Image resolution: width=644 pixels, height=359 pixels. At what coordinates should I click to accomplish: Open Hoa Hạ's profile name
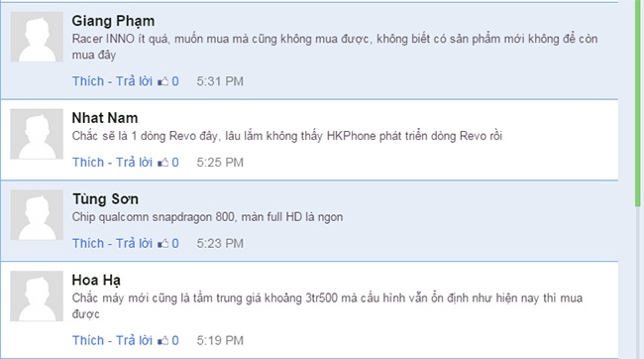[x=96, y=280]
